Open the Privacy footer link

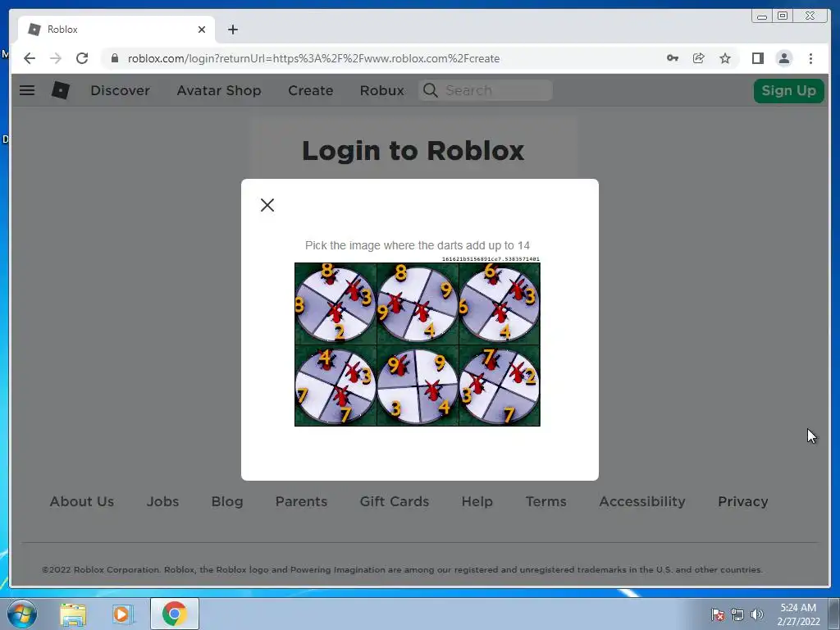point(743,501)
